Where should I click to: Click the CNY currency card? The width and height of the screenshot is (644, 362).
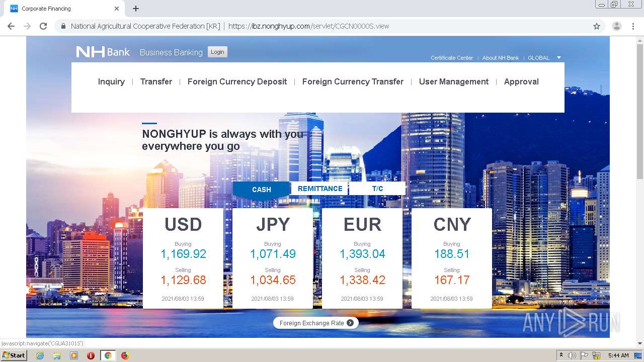click(x=452, y=258)
